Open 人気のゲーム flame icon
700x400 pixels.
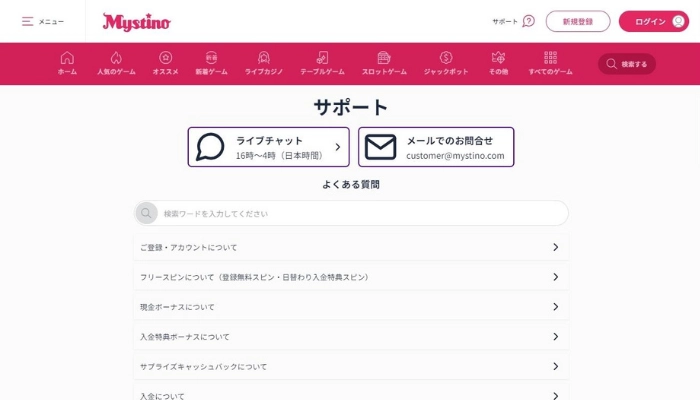116,57
